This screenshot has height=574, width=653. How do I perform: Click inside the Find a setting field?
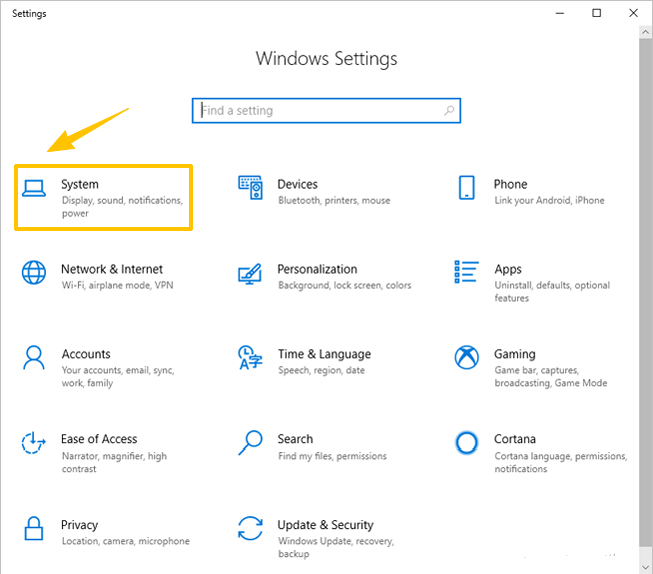pos(315,111)
